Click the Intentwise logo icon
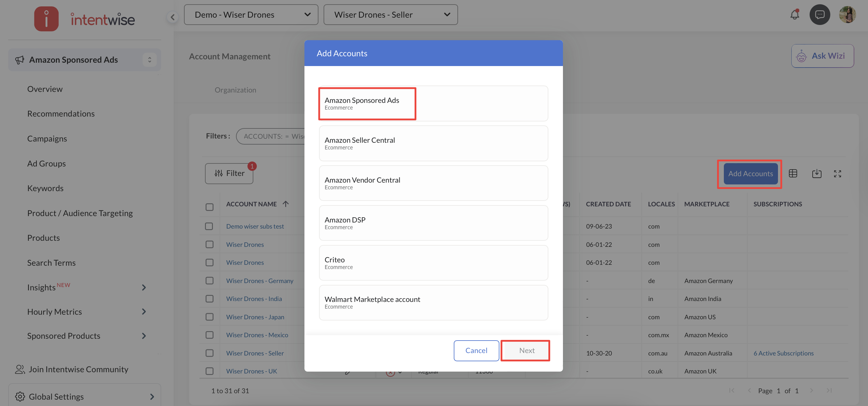This screenshot has width=868, height=406. (46, 19)
